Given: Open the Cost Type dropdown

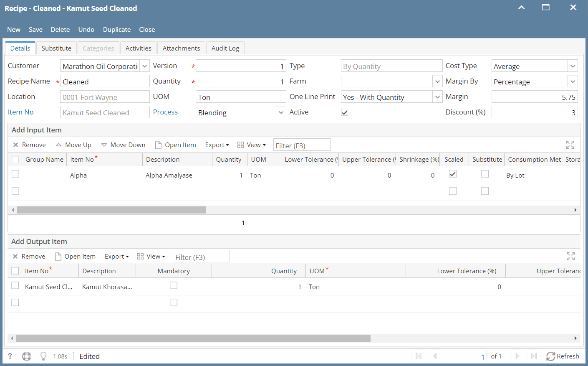Looking at the screenshot, I should [x=573, y=66].
